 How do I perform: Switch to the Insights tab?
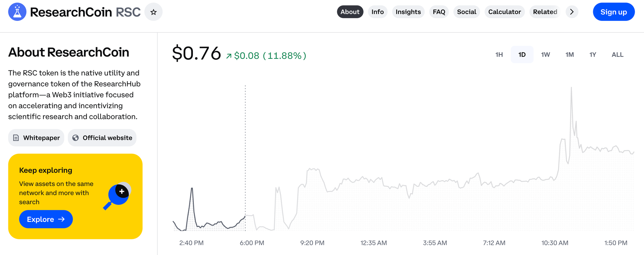(x=408, y=12)
